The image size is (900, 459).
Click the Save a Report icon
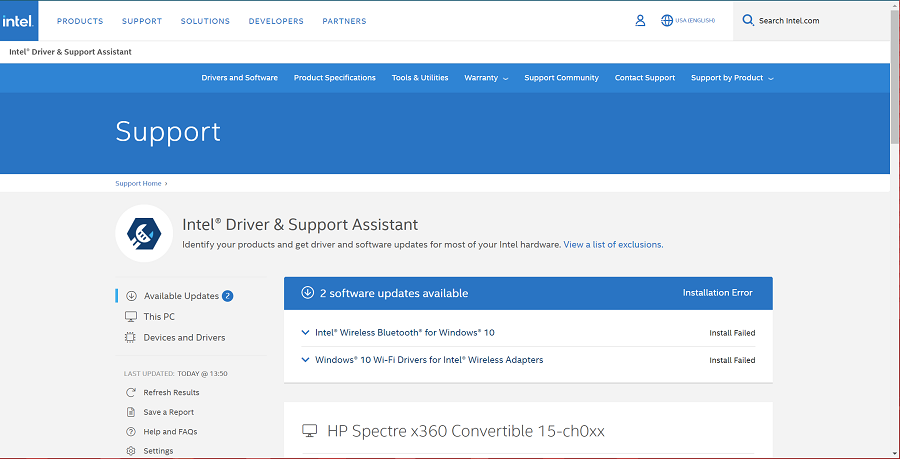(x=131, y=412)
